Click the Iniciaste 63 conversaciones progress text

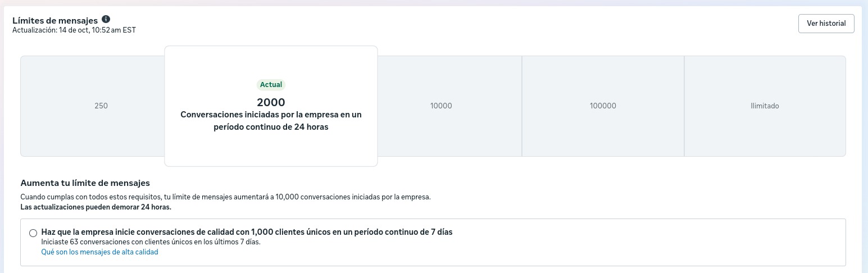pyautogui.click(x=151, y=242)
